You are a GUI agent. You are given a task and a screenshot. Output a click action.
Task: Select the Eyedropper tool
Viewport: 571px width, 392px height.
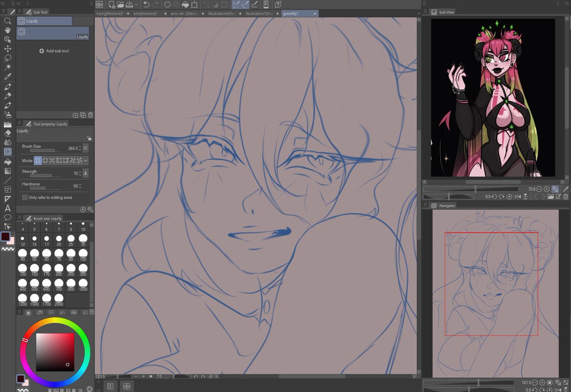click(8, 77)
